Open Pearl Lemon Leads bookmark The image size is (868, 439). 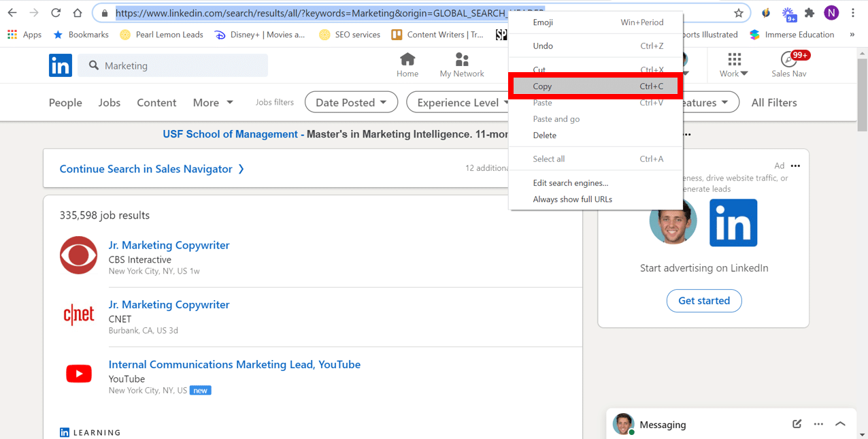(x=161, y=35)
